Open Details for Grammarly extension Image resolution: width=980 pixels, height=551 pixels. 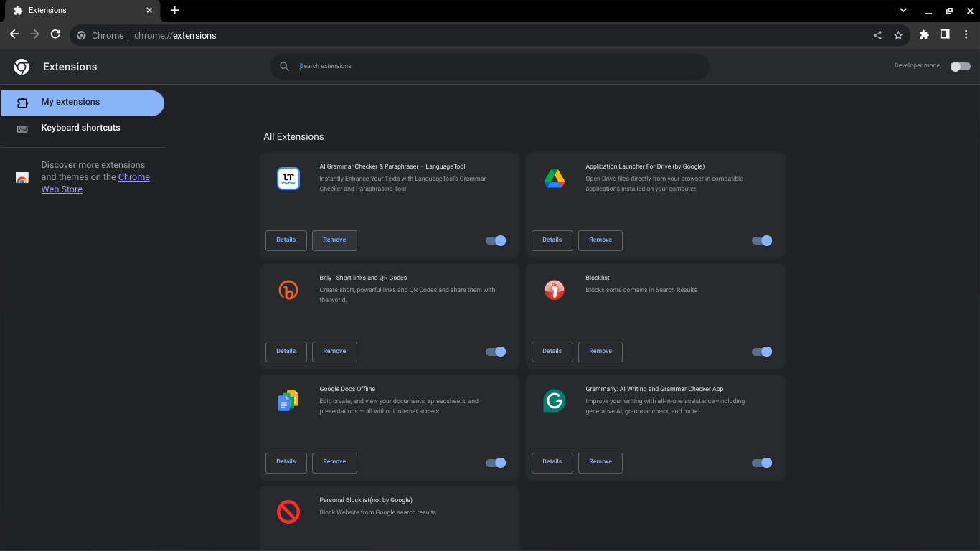552,463
